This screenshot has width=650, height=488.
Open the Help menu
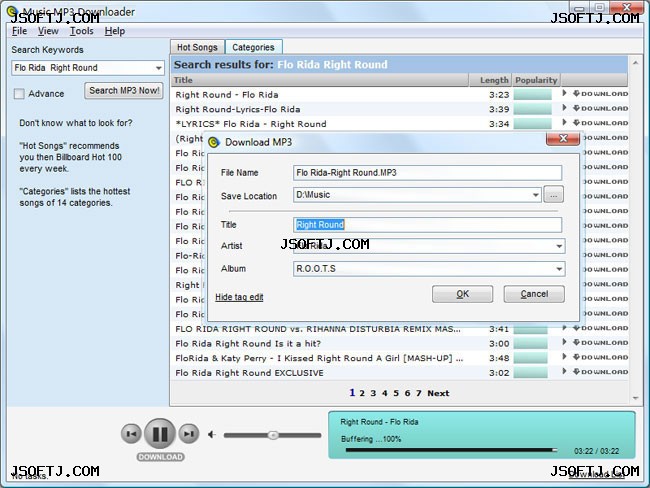[x=114, y=31]
